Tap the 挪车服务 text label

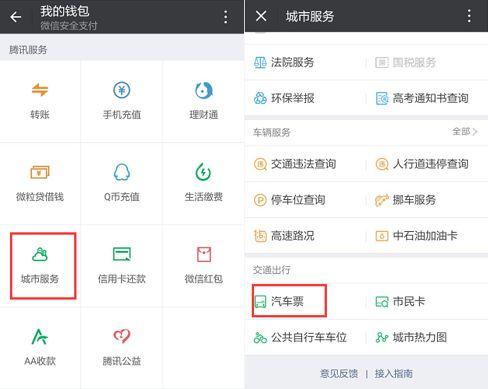[x=414, y=200]
